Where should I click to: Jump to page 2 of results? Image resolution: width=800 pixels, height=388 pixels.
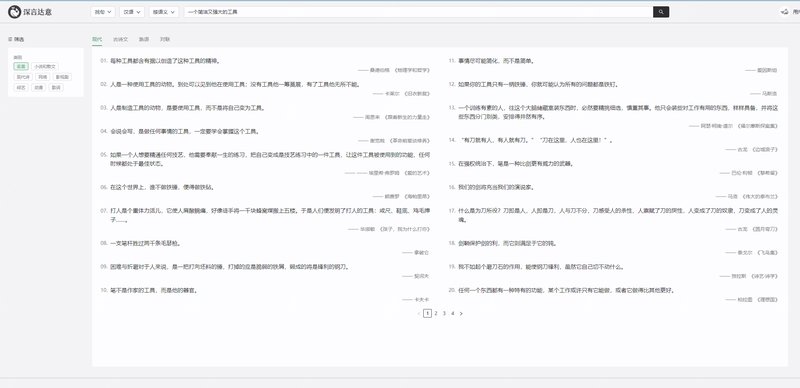[436, 313]
